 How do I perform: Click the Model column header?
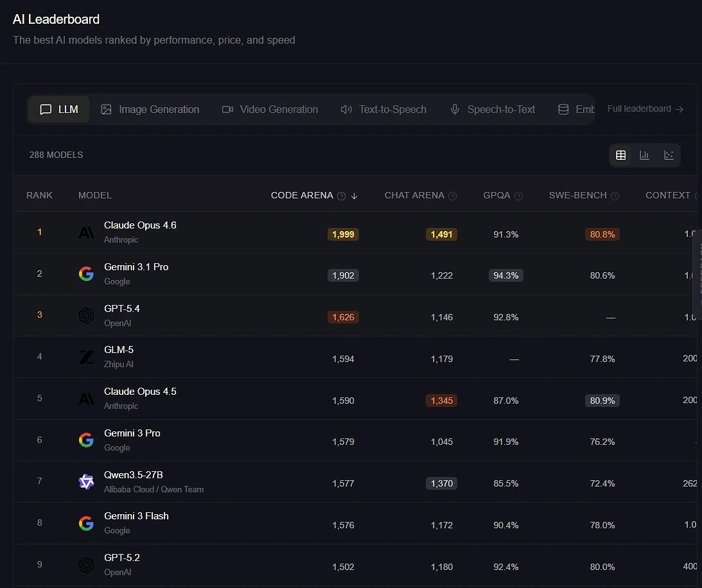[95, 196]
